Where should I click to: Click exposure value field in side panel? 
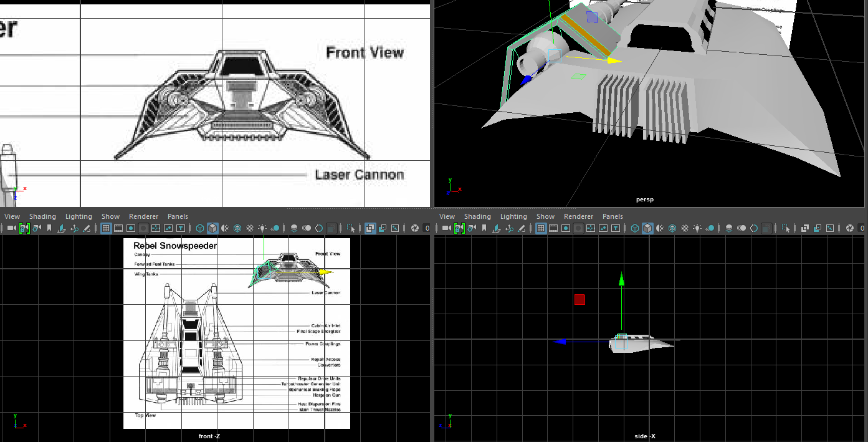click(862, 228)
